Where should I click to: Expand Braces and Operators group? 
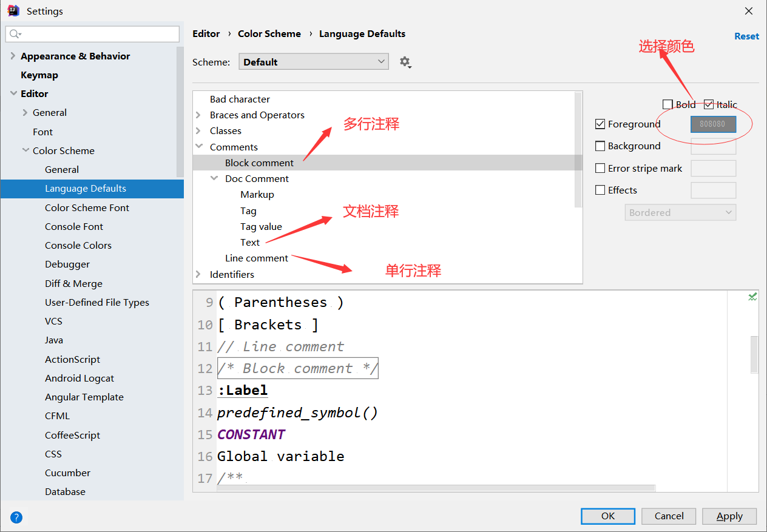coord(198,115)
